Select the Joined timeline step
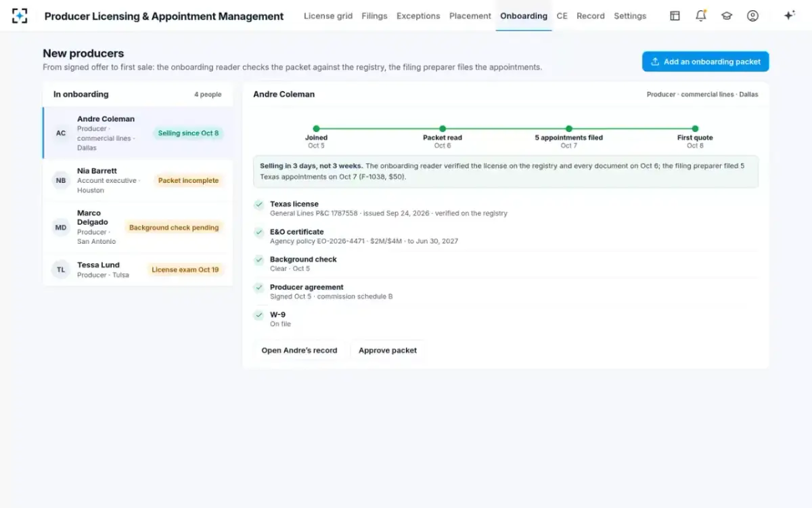The width and height of the screenshot is (812, 508). 316,137
